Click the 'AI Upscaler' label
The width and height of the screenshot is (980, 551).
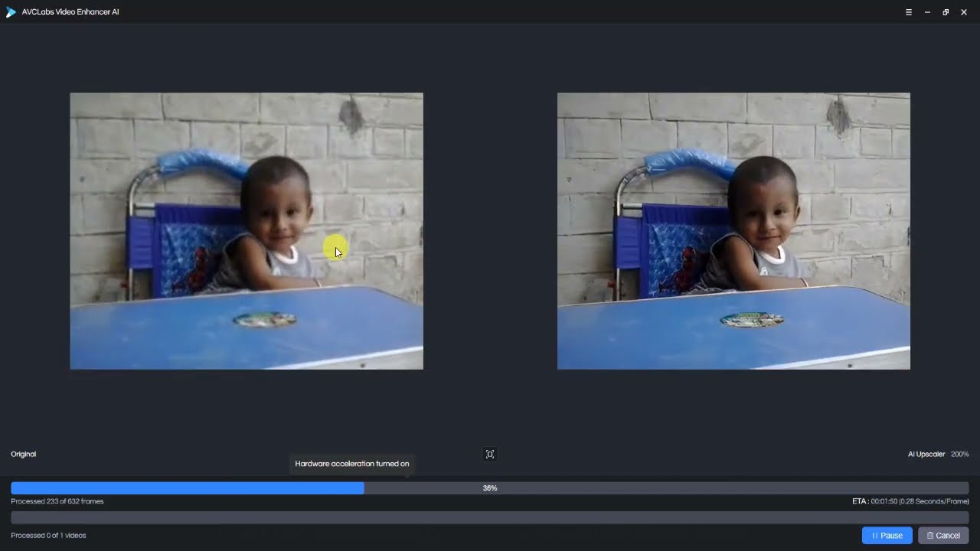[x=926, y=454]
